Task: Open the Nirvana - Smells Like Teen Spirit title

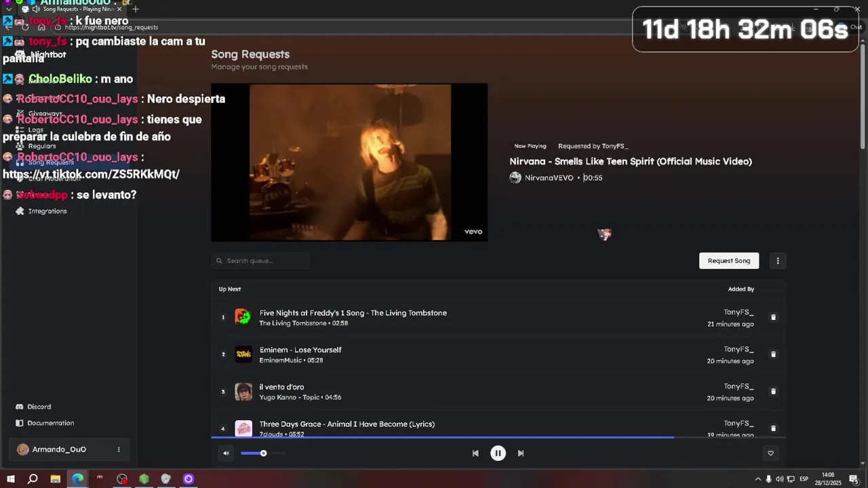Action: click(x=631, y=161)
